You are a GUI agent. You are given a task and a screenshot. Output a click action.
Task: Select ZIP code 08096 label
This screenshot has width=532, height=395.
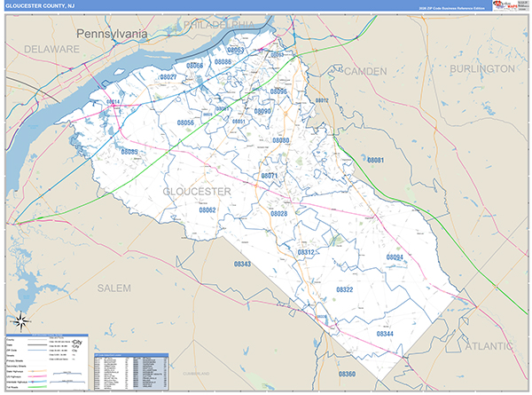[x=278, y=91]
